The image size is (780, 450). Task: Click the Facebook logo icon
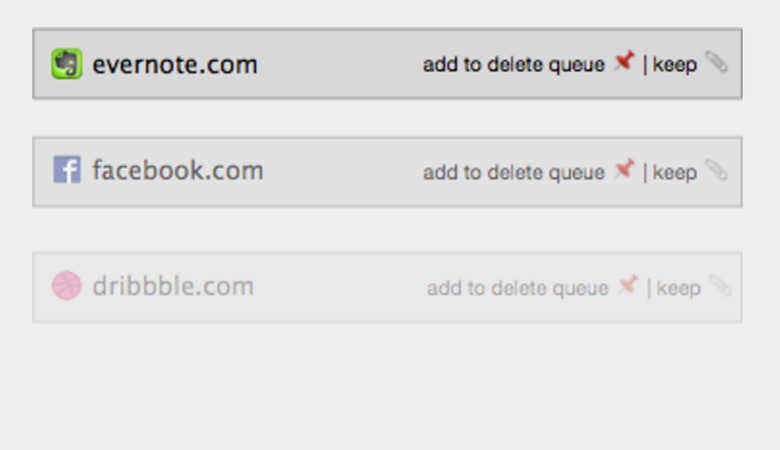tap(67, 170)
